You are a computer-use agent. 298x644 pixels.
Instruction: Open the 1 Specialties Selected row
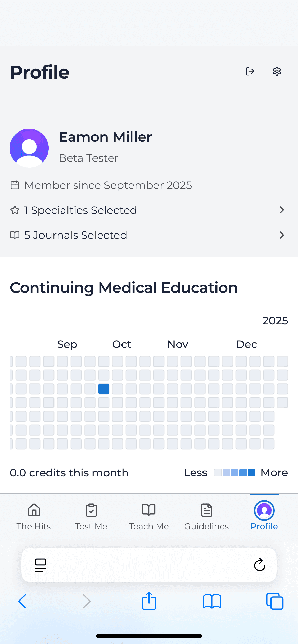pos(80,210)
